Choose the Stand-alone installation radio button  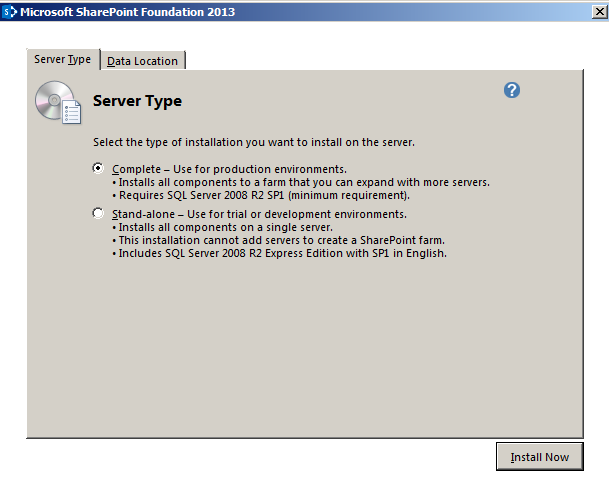coord(98,213)
